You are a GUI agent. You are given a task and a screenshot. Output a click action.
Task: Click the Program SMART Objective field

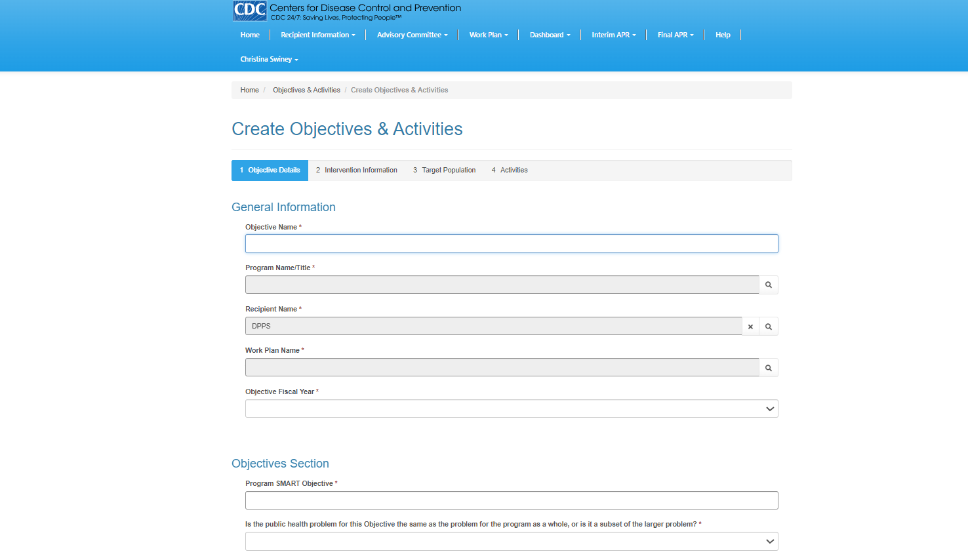[511, 501]
